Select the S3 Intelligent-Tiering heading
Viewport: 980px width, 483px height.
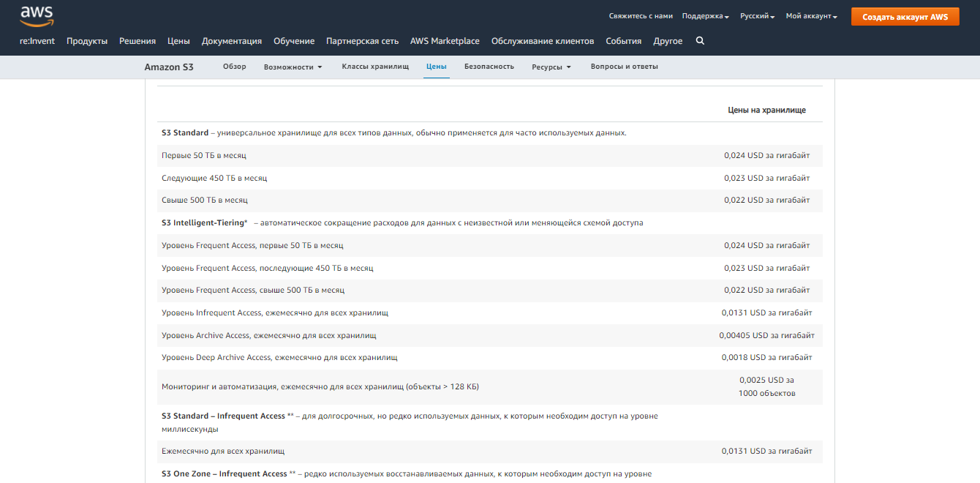coord(205,222)
